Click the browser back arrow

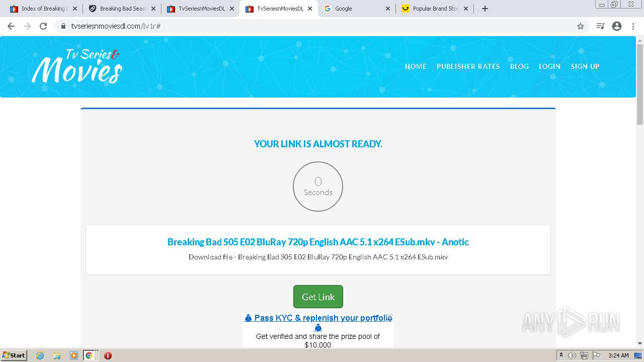point(11,26)
